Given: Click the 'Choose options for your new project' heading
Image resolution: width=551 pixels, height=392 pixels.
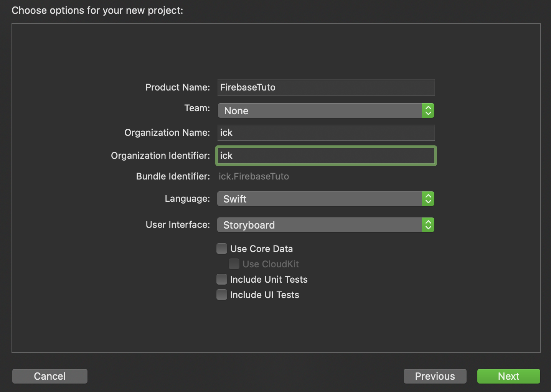Looking at the screenshot, I should (97, 10).
